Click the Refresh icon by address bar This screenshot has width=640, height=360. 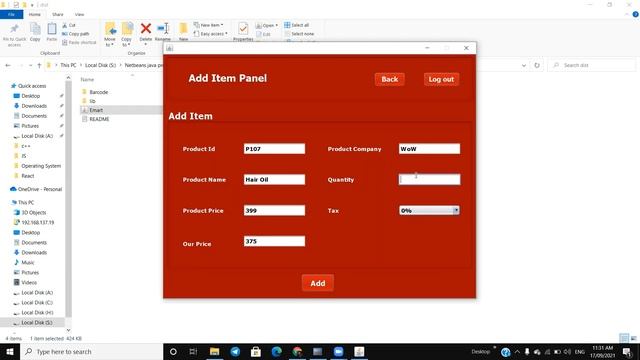click(x=537, y=65)
